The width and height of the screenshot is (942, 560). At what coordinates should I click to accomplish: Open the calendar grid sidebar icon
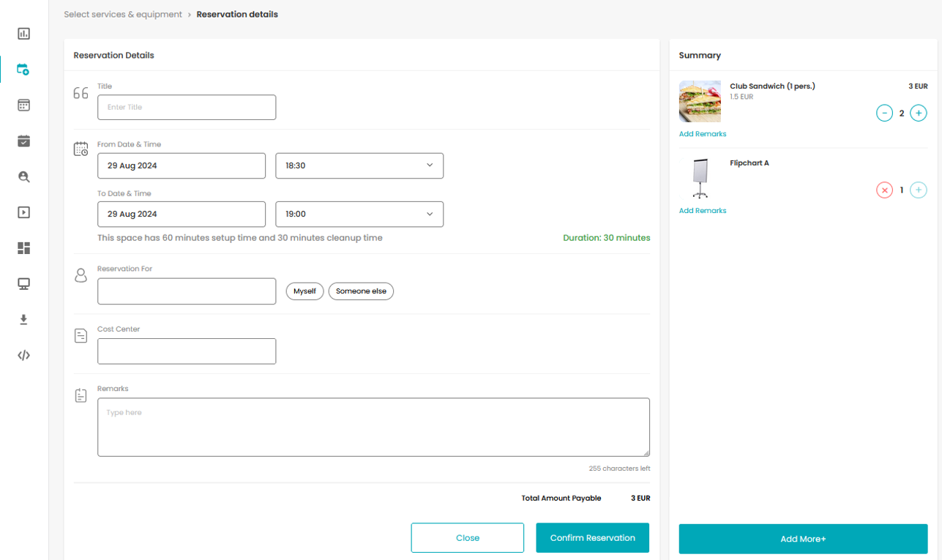[x=23, y=105]
